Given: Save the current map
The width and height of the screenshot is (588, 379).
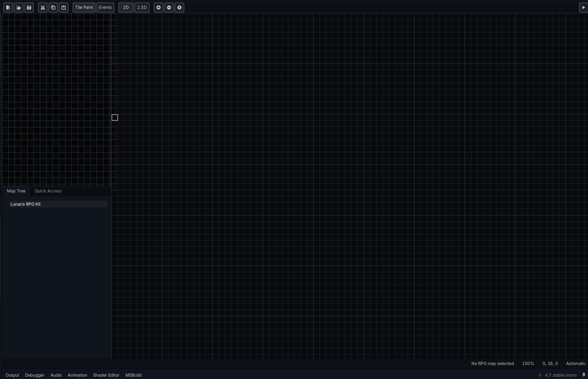Looking at the screenshot, I should tap(29, 7).
